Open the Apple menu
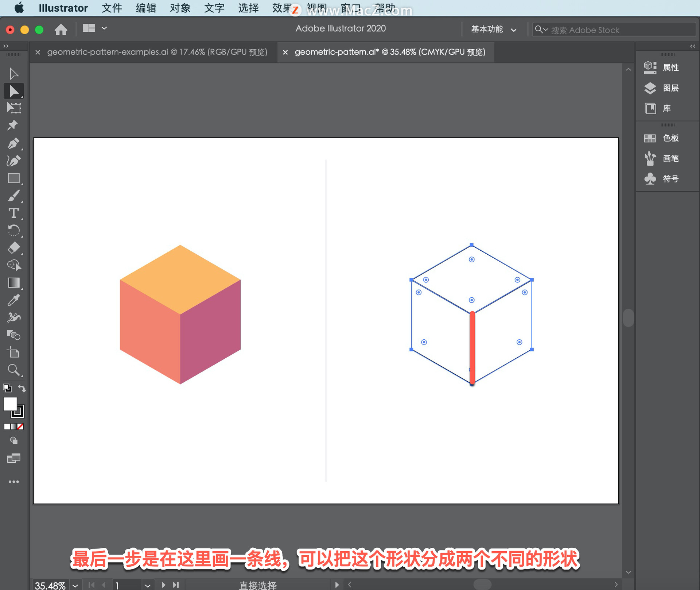 [x=19, y=8]
